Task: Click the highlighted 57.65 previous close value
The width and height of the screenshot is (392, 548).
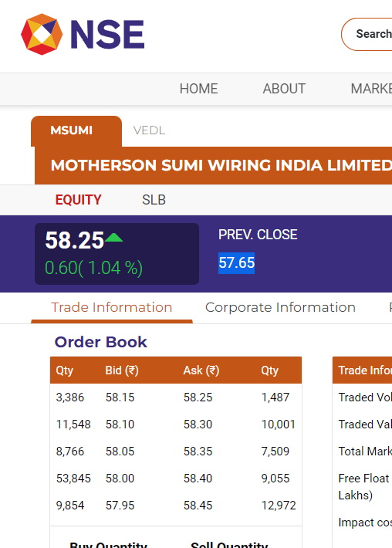Action: 237,263
